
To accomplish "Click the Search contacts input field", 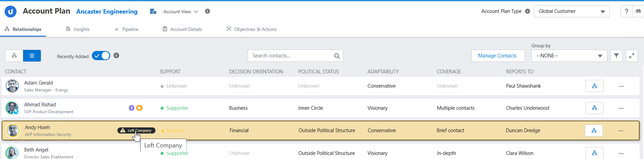I will [x=295, y=56].
